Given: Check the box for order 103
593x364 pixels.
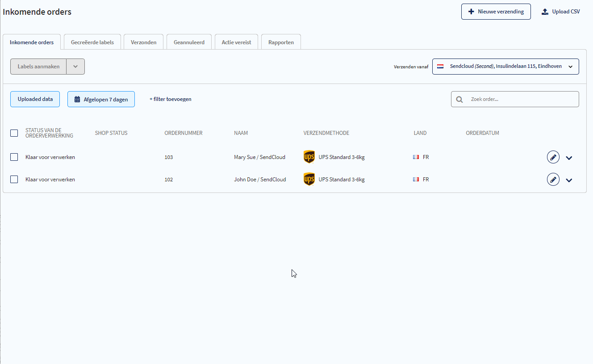Looking at the screenshot, I should pyautogui.click(x=14, y=157).
